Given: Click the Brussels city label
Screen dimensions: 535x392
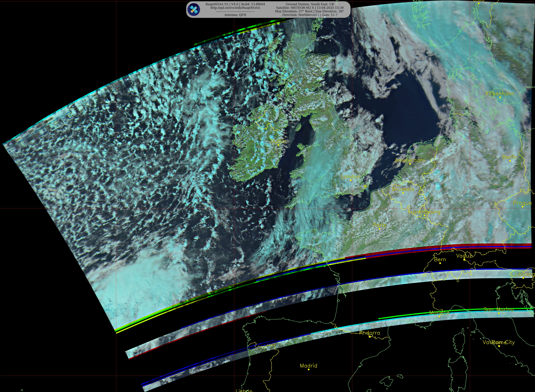Looking at the screenshot, I should (x=403, y=189).
